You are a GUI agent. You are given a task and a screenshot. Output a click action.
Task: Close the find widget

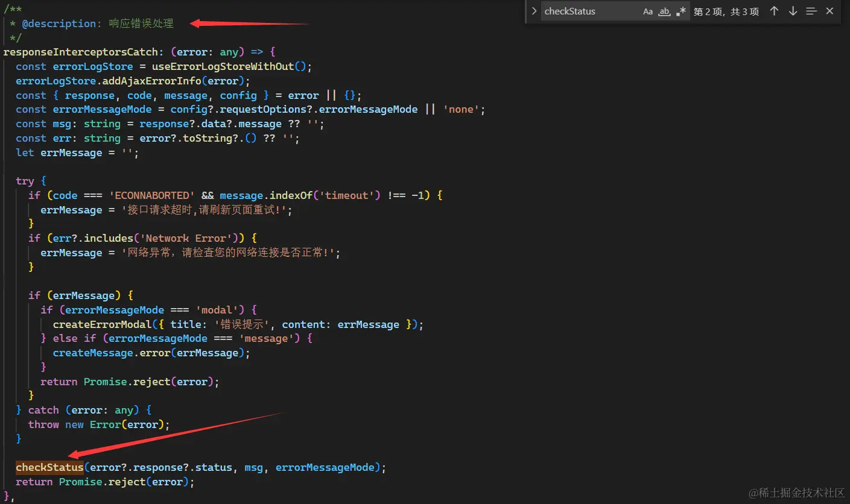829,11
